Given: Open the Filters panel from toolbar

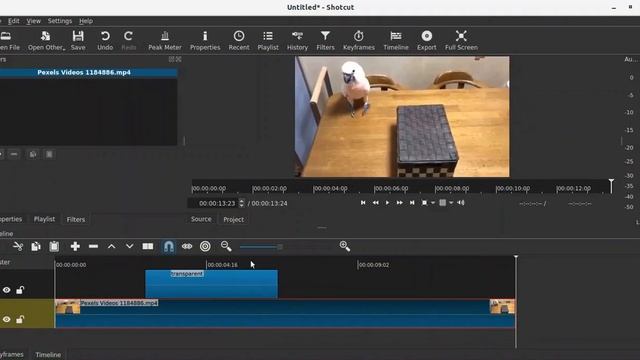Looking at the screenshot, I should [325, 40].
